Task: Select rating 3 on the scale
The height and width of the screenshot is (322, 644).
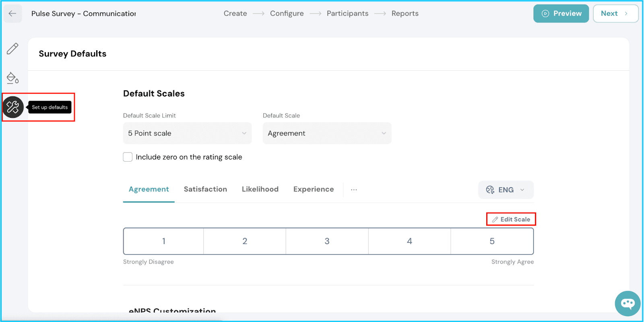Action: point(327,241)
